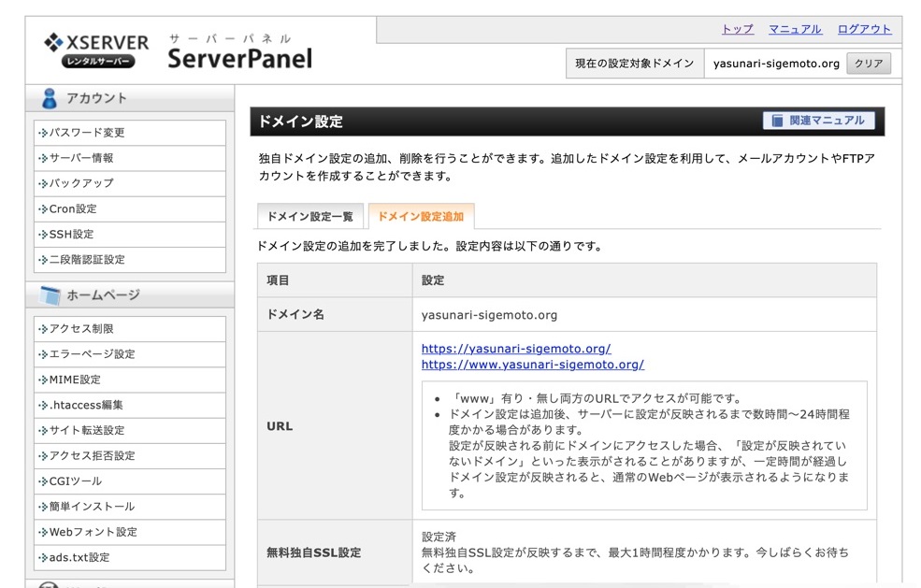Open アクセス制限 menu item
The height and width of the screenshot is (588, 921).
[130, 329]
